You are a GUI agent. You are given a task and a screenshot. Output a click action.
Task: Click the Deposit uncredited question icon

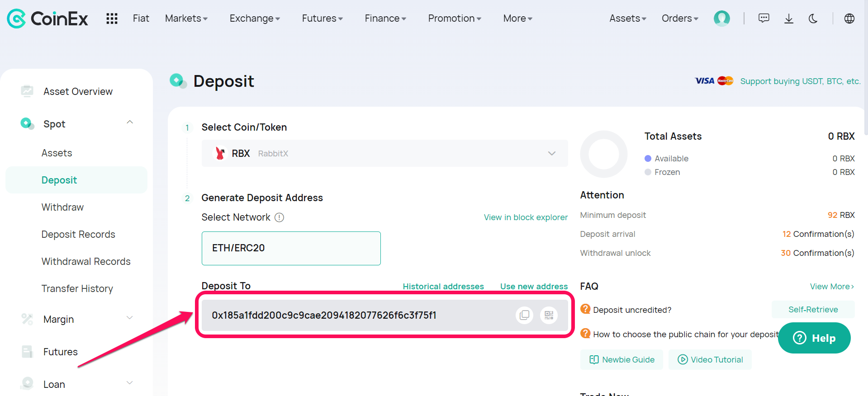[585, 309]
